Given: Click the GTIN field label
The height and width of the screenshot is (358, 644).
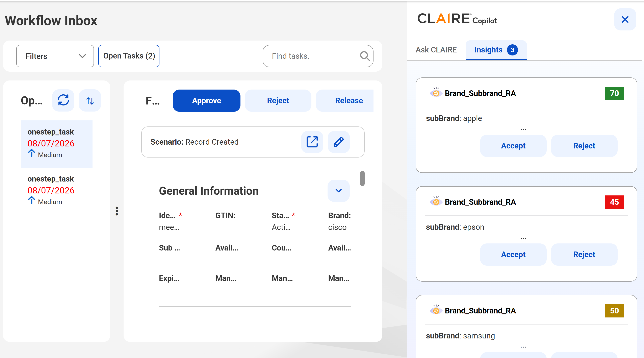Looking at the screenshot, I should tap(226, 215).
